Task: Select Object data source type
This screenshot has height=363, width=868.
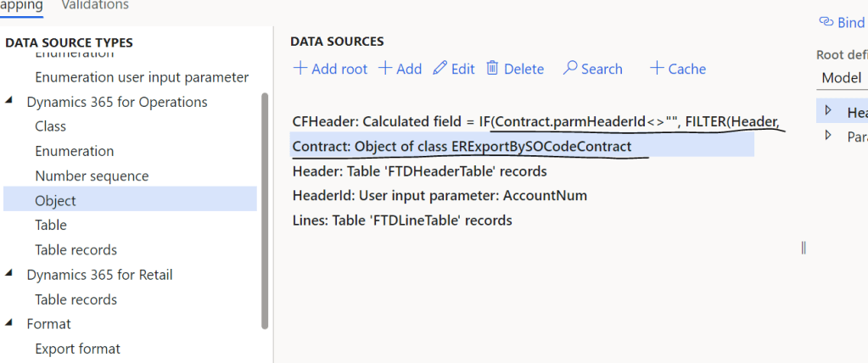Action: [55, 201]
